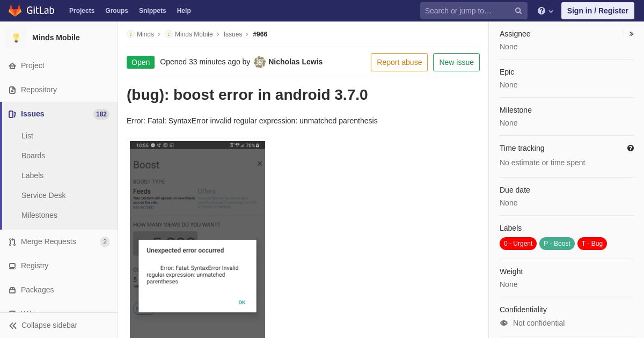Image resolution: width=644 pixels, height=338 pixels.
Task: Open the Snippets menu
Action: (152, 11)
